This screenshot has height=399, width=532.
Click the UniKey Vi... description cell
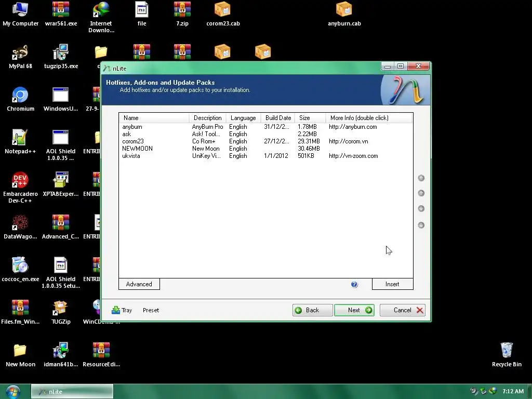tap(206, 156)
